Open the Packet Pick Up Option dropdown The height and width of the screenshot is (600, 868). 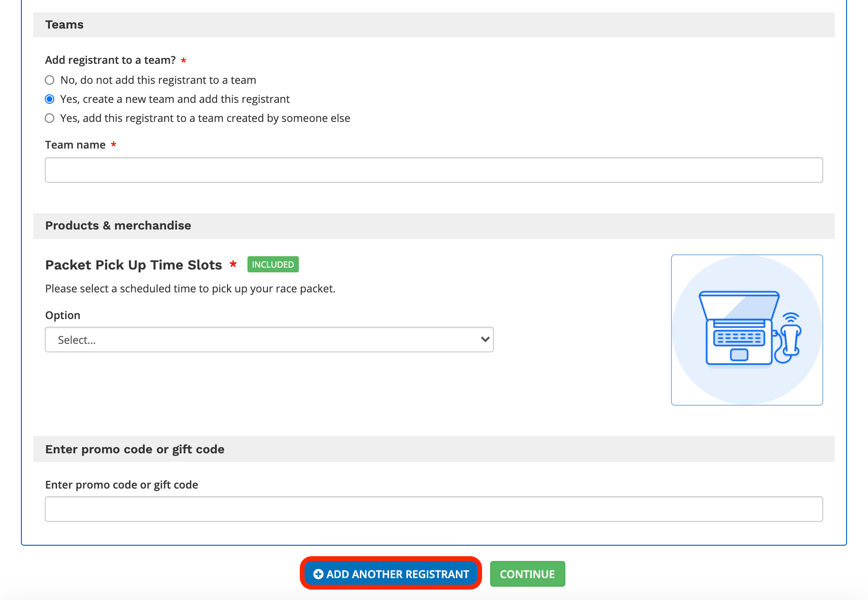point(269,340)
